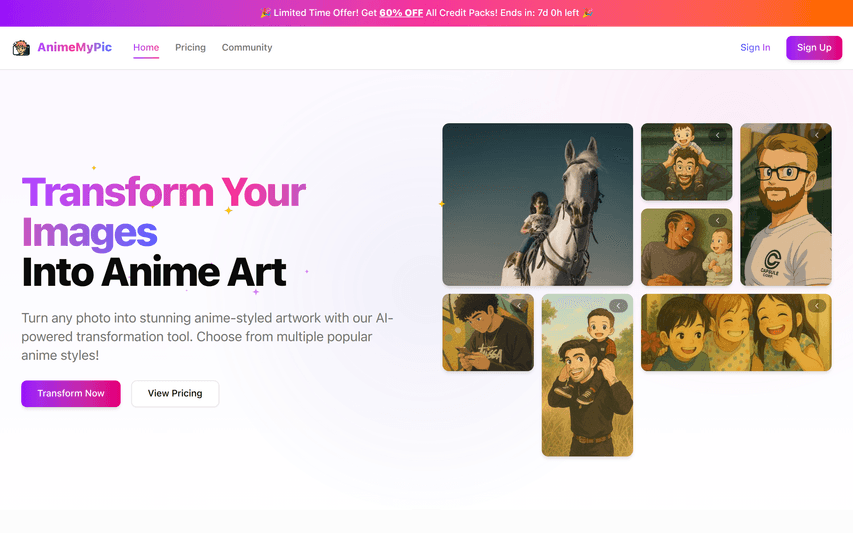853x533 pixels.
Task: Click chevron on three laughing kids image
Action: coord(817,306)
